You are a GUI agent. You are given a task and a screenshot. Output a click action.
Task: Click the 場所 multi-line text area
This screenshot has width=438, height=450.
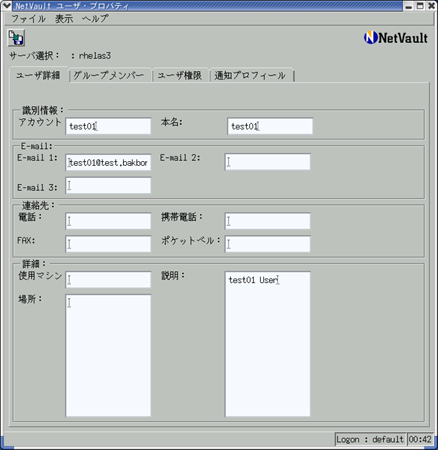108,355
